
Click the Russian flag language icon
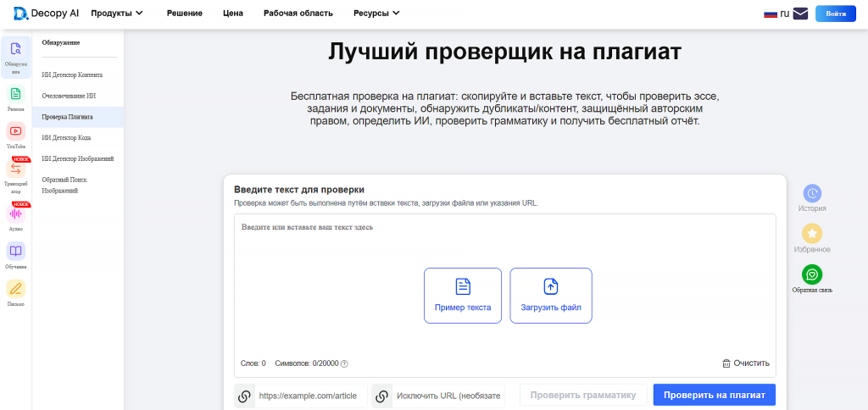pos(770,14)
